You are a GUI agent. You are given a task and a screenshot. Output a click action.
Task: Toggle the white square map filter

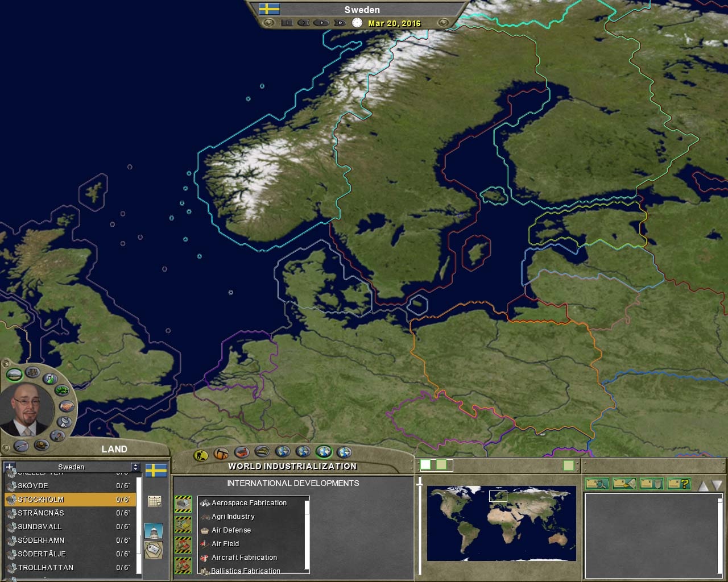[425, 465]
